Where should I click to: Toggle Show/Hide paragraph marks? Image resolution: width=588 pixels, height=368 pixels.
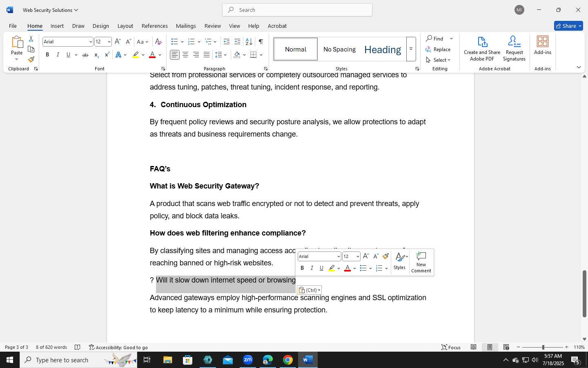(x=261, y=42)
